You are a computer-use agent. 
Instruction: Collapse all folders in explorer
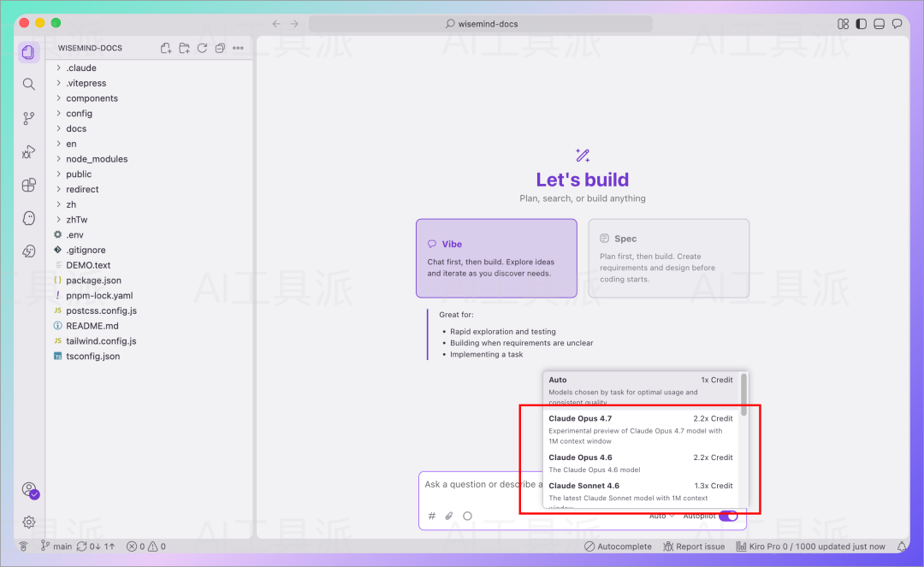click(220, 48)
